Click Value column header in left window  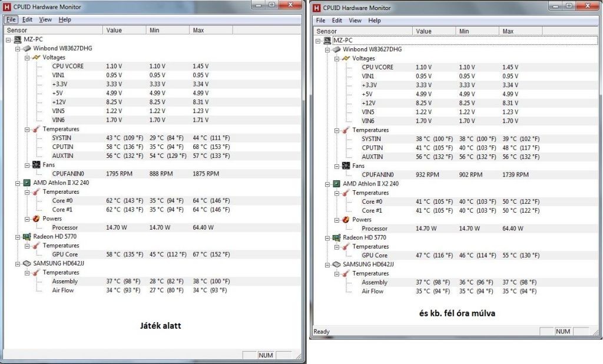pos(125,30)
